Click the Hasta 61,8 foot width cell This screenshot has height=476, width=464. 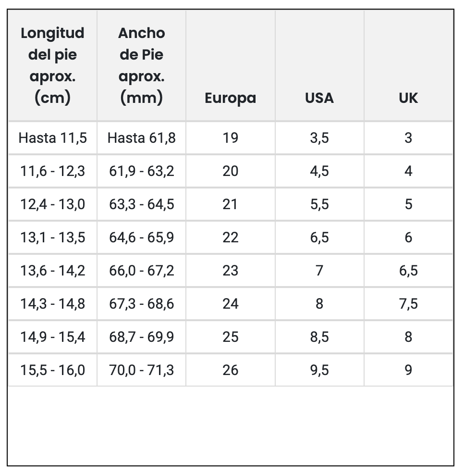[141, 138]
